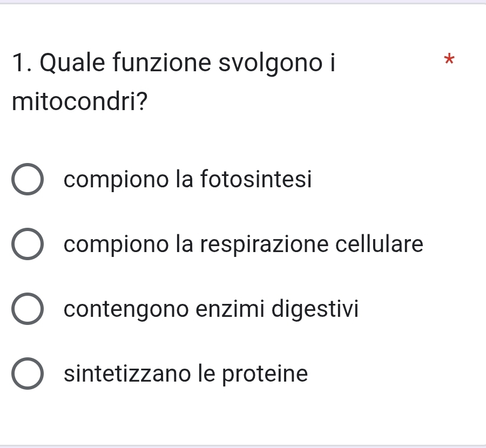Click the question line "Quale funzione svolgono i"

point(173,64)
